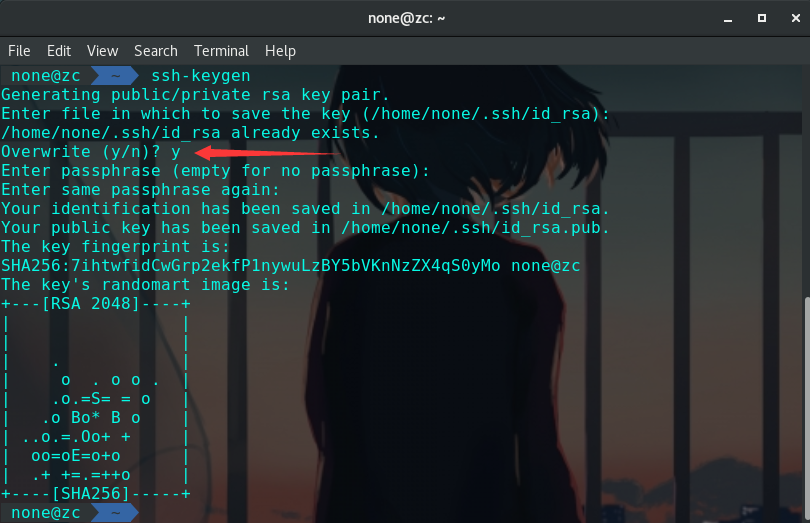Click the randomart row 'oo=oE=o+o'
The image size is (810, 523).
point(76,456)
